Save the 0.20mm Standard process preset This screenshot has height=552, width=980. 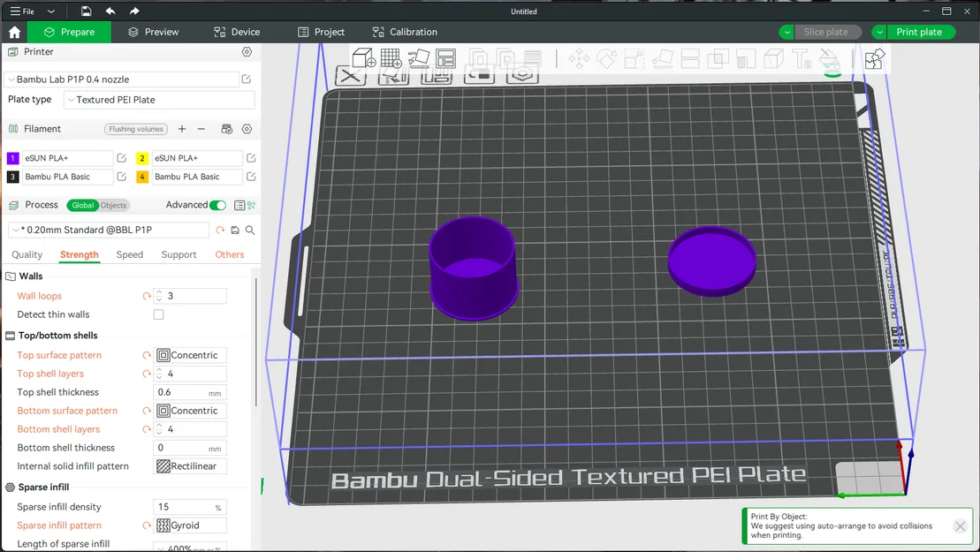[x=235, y=230]
